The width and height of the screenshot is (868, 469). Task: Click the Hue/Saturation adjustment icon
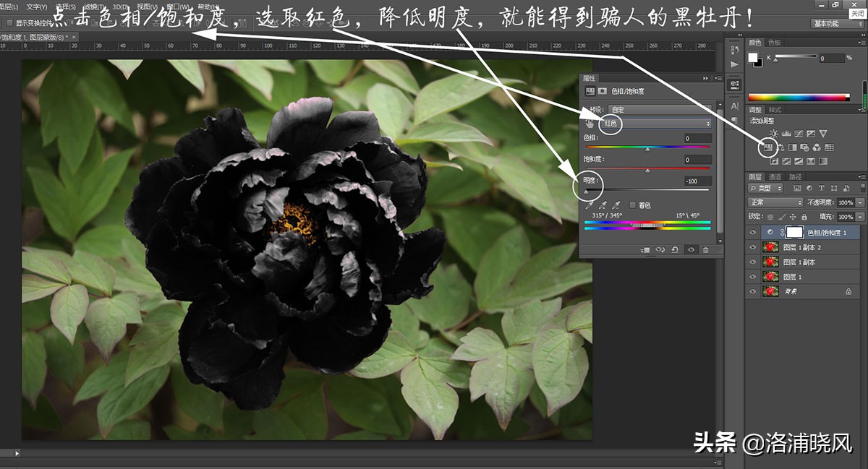pyautogui.click(x=770, y=147)
